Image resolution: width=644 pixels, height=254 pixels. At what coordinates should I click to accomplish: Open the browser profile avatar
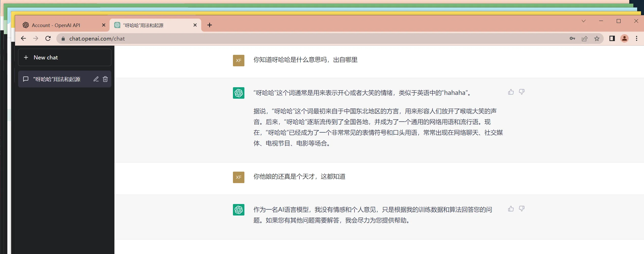[624, 39]
